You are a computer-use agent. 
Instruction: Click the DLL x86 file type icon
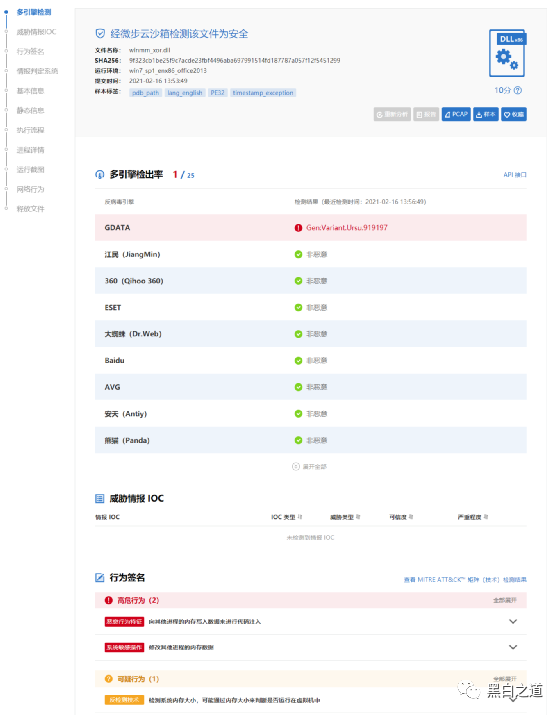pyautogui.click(x=508, y=53)
